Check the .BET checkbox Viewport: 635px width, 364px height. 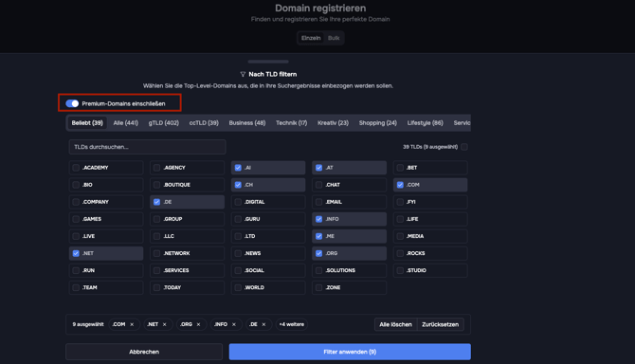point(400,168)
